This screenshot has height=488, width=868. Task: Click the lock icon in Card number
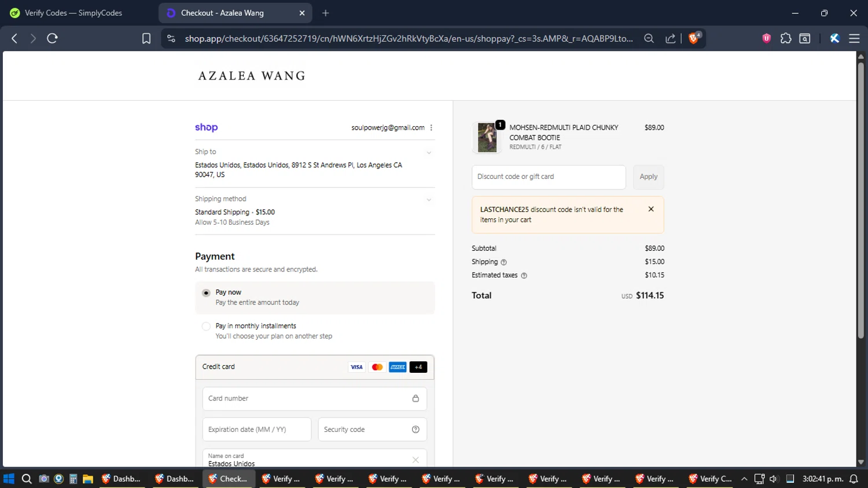tap(415, 398)
